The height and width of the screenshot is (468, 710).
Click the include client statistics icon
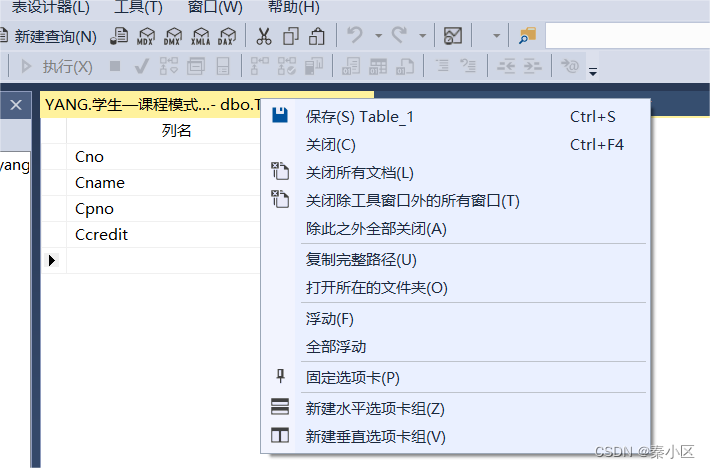tap(314, 66)
